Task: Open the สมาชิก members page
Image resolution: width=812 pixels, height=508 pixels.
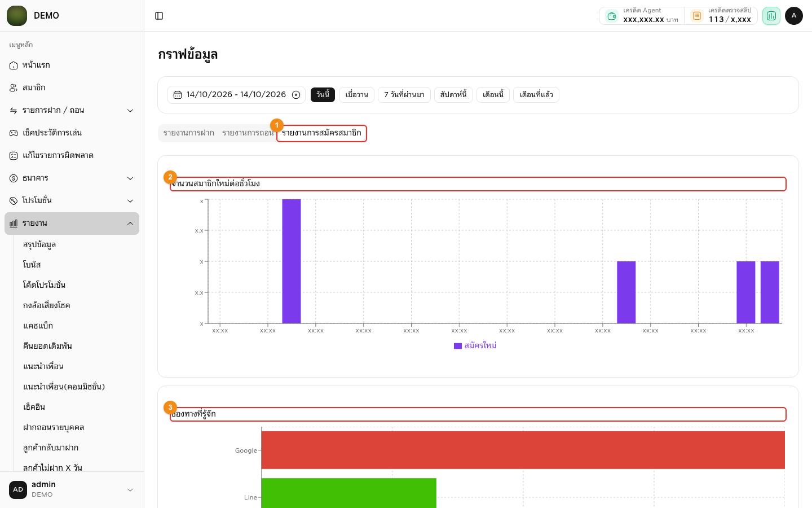Action: pos(72,88)
